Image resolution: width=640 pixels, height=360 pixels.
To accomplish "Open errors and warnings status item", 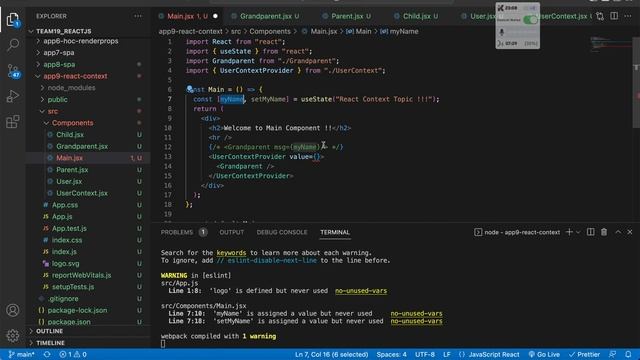I will pyautogui.click(x=73, y=354).
